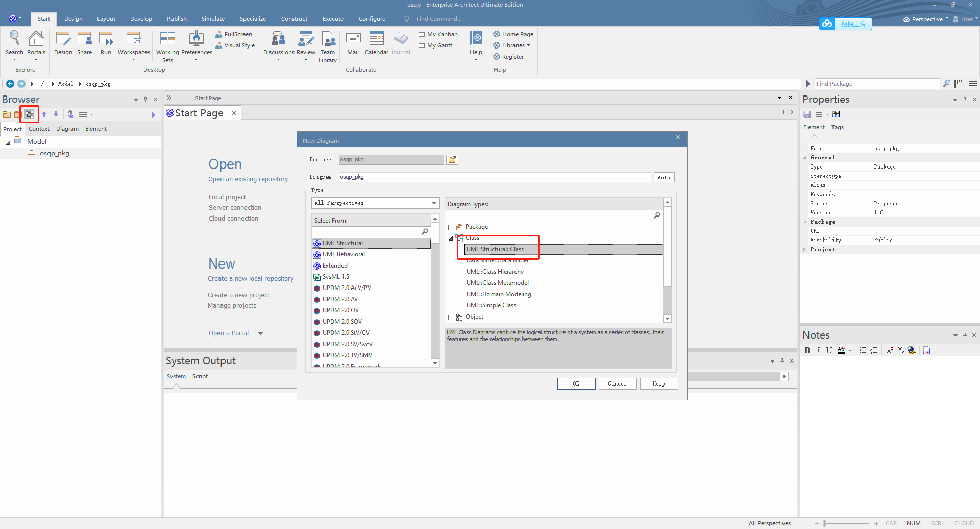The height and width of the screenshot is (529, 980).
Task: Open the Discussions window
Action: [x=279, y=45]
